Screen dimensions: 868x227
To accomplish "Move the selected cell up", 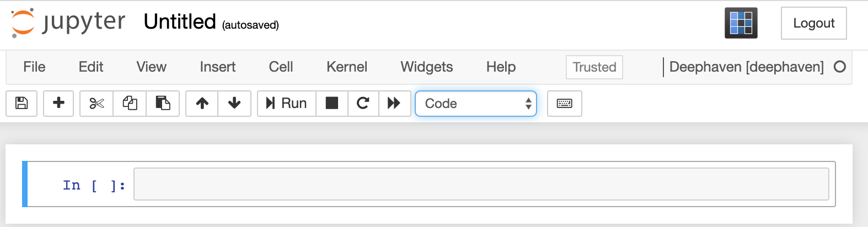I will (x=202, y=104).
